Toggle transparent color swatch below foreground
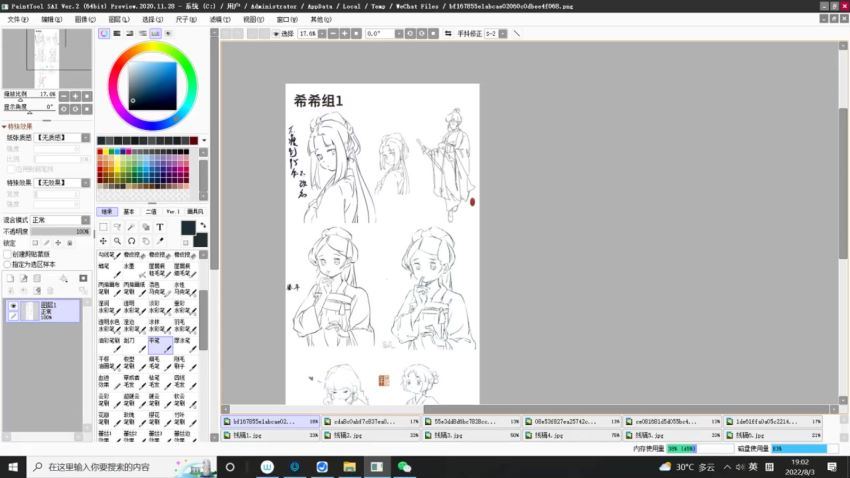 tap(185, 242)
